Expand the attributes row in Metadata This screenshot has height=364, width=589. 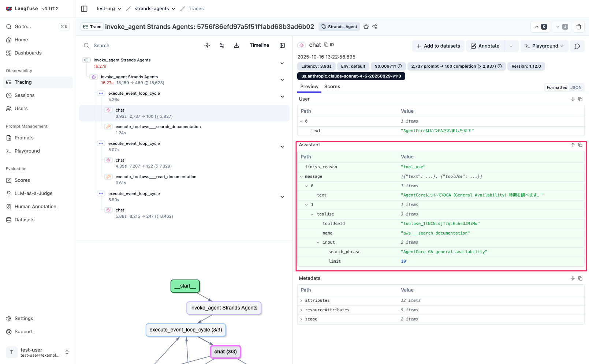pos(301,301)
